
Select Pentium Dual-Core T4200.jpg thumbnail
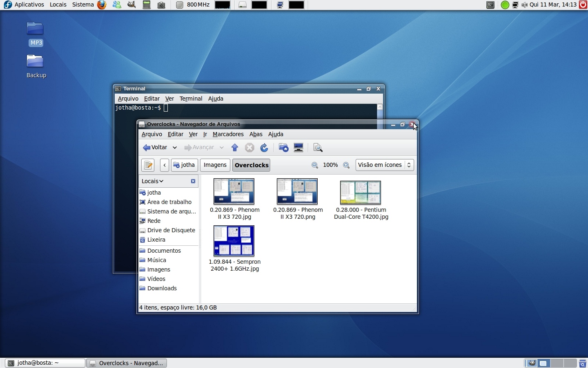click(x=361, y=193)
